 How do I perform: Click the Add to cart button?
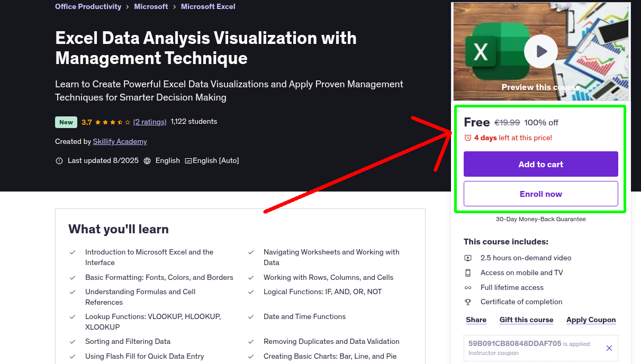tap(540, 164)
